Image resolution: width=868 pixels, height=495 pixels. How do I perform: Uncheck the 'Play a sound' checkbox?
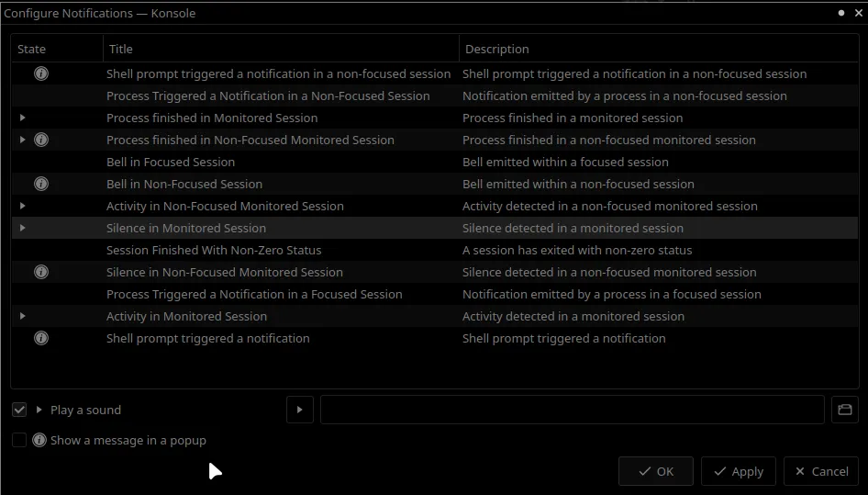click(19, 410)
